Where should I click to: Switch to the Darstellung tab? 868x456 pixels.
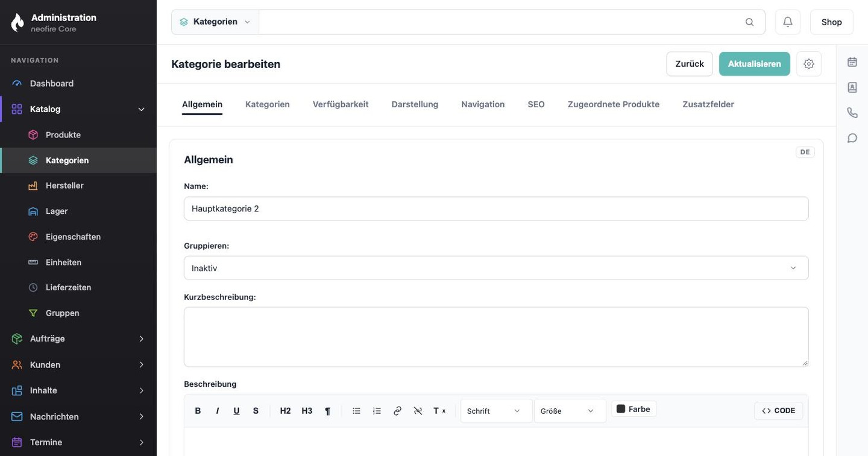pyautogui.click(x=415, y=104)
